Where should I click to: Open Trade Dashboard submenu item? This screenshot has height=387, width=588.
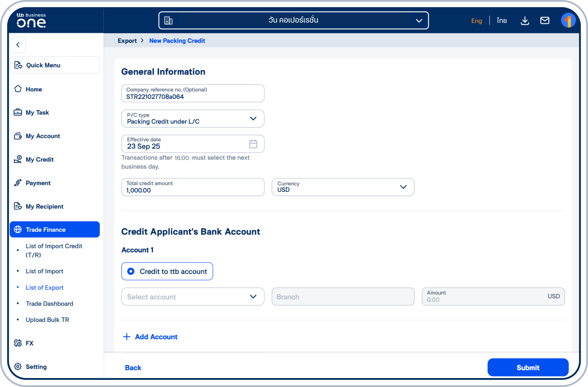(x=49, y=304)
